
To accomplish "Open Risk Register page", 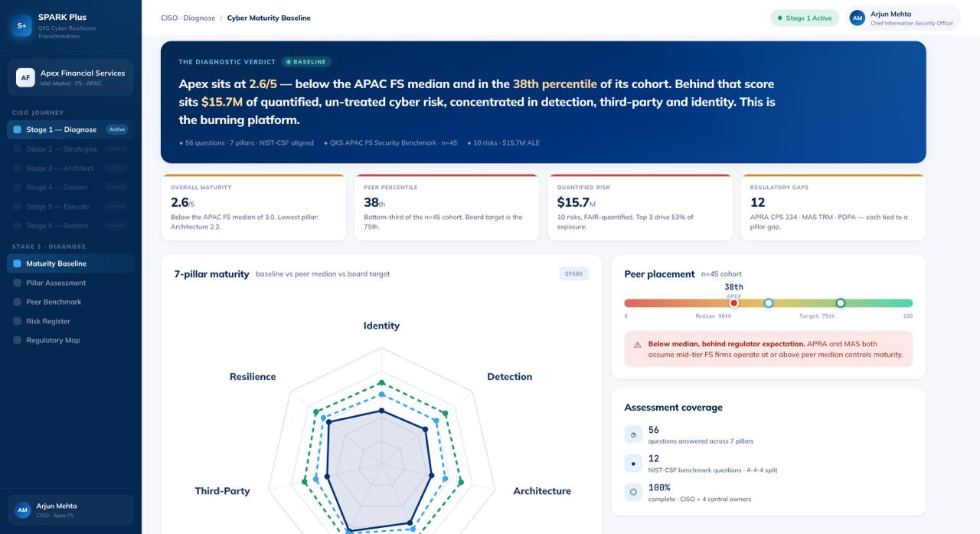I will pyautogui.click(x=70, y=321).
